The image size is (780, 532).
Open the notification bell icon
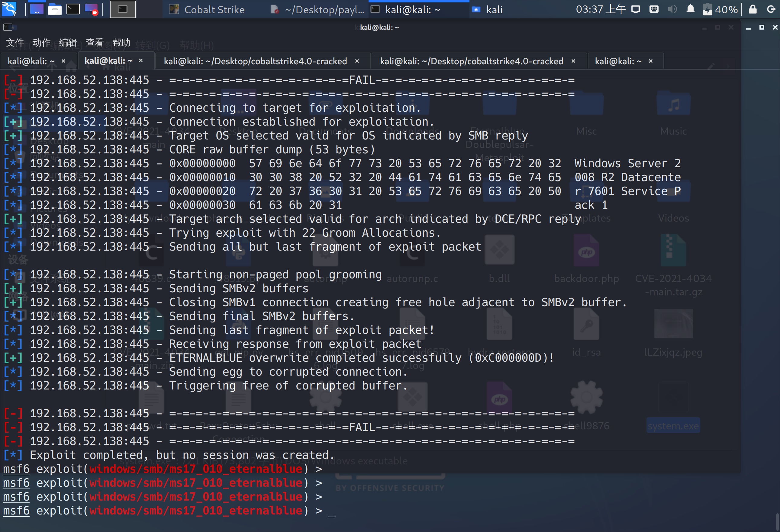(x=690, y=9)
